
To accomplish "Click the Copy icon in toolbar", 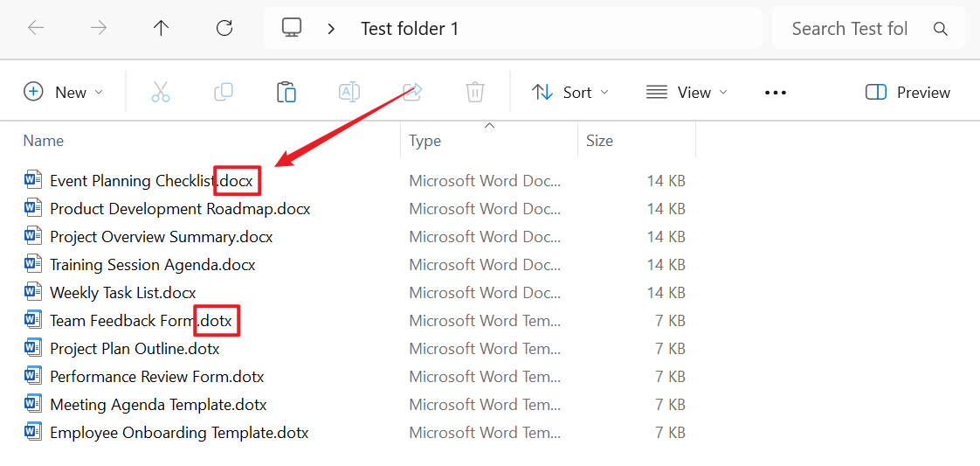I will 224,92.
